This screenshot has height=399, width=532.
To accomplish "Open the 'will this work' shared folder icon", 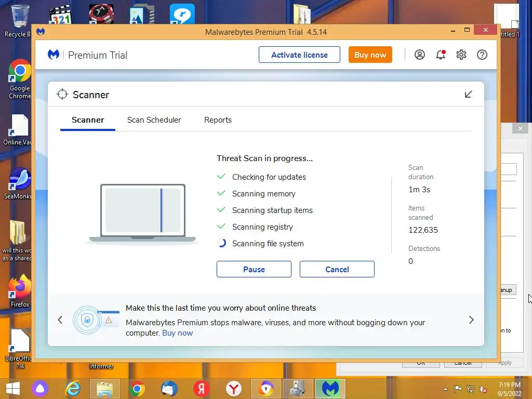I will tap(17, 241).
